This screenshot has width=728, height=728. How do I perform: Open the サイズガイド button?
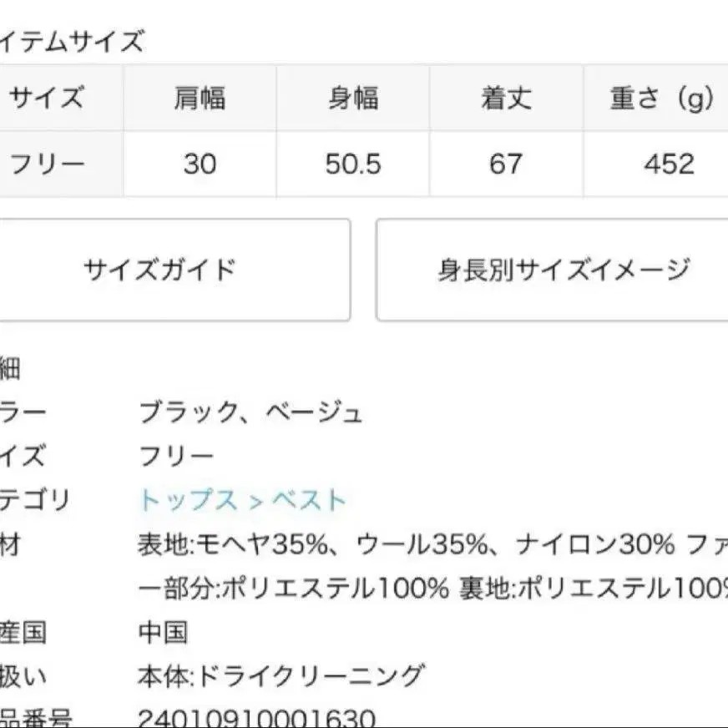pyautogui.click(x=159, y=270)
